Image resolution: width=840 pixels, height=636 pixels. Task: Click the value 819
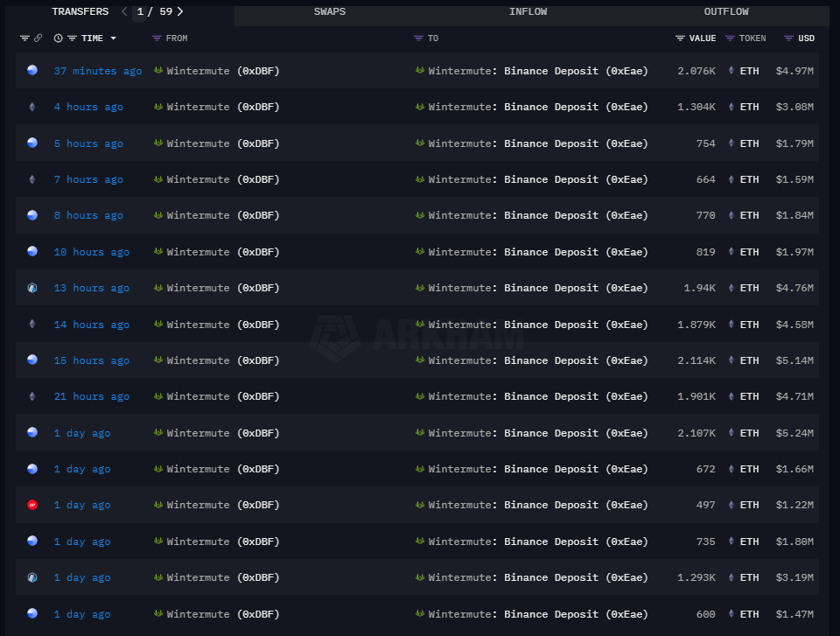point(705,251)
